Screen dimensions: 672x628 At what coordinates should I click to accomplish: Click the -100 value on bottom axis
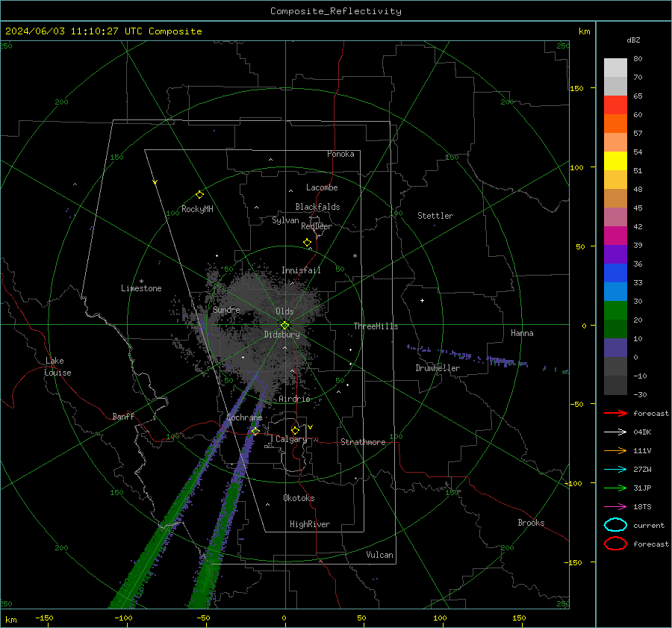pyautogui.click(x=123, y=618)
